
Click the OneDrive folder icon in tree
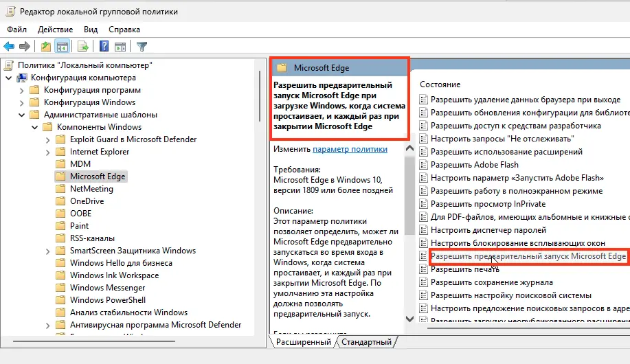pos(60,201)
